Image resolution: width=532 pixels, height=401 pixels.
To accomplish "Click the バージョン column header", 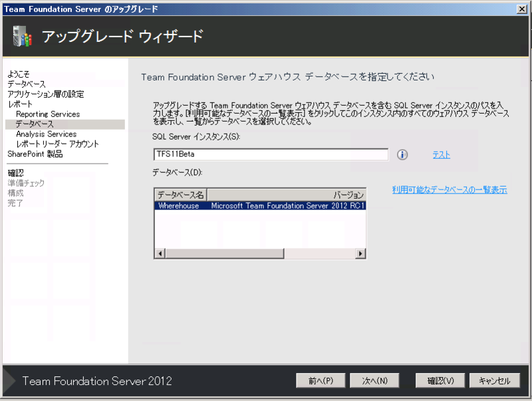I will (x=287, y=195).
